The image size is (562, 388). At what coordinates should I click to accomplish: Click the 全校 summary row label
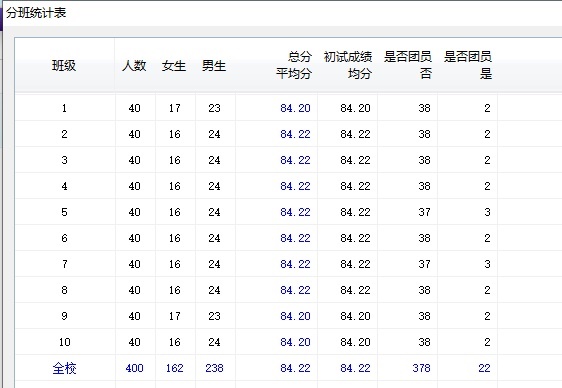click(65, 368)
